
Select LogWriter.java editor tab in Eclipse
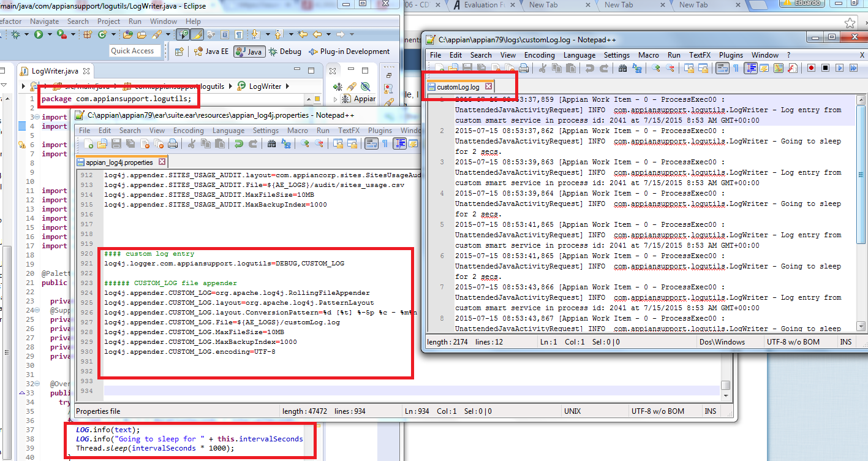pyautogui.click(x=55, y=71)
